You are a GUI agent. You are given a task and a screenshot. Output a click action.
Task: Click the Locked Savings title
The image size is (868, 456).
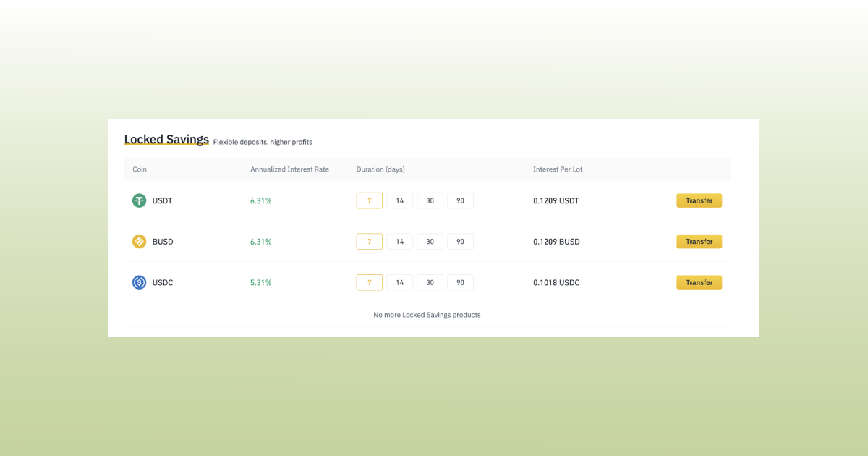[x=166, y=138]
